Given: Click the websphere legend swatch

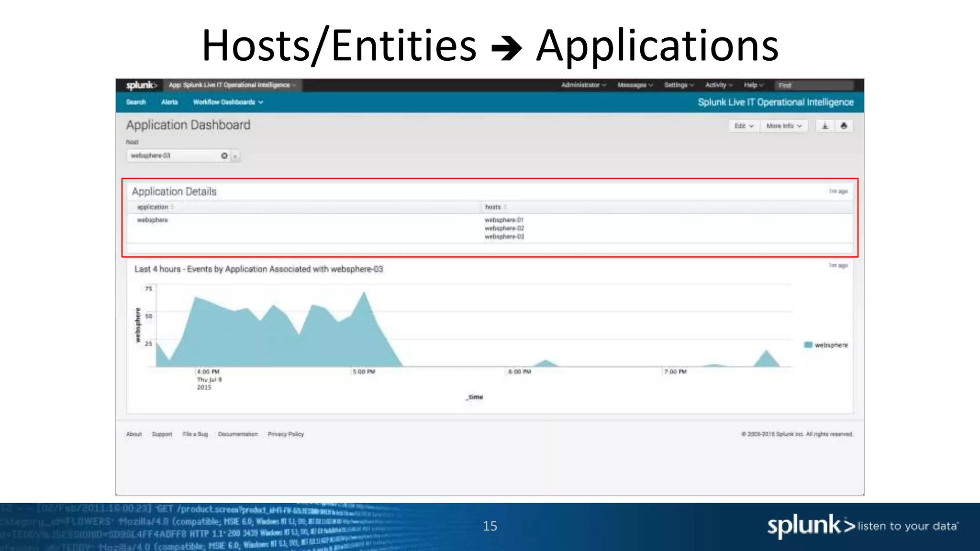Looking at the screenshot, I should click(x=808, y=345).
